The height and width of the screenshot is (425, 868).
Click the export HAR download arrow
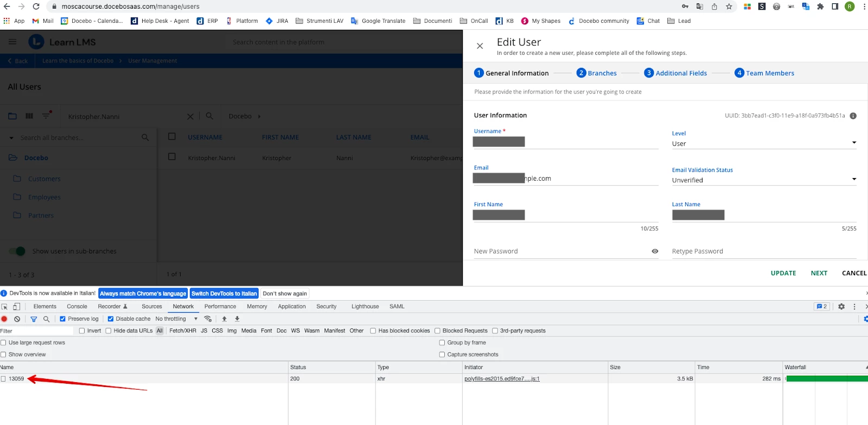237,319
